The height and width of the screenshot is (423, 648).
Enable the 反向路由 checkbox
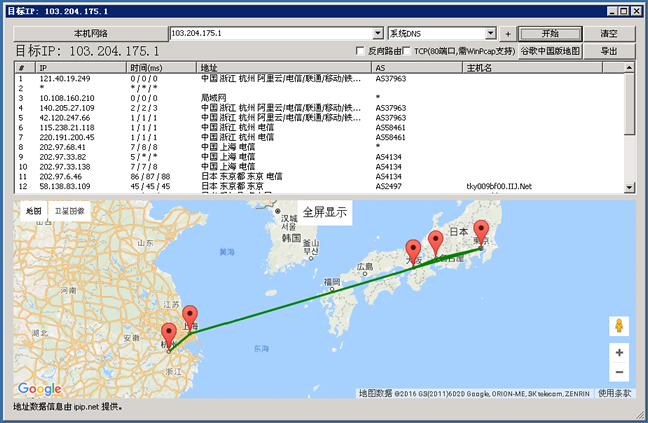pyautogui.click(x=362, y=51)
